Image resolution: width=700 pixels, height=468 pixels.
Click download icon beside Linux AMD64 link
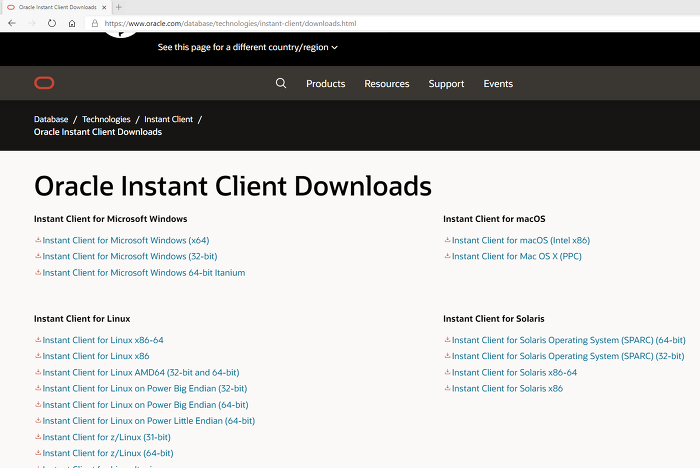38,372
